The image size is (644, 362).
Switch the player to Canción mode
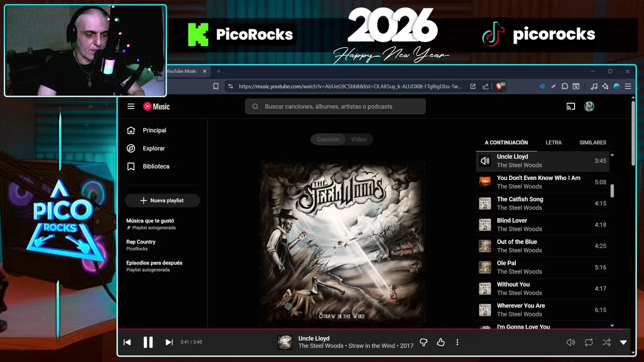(328, 139)
